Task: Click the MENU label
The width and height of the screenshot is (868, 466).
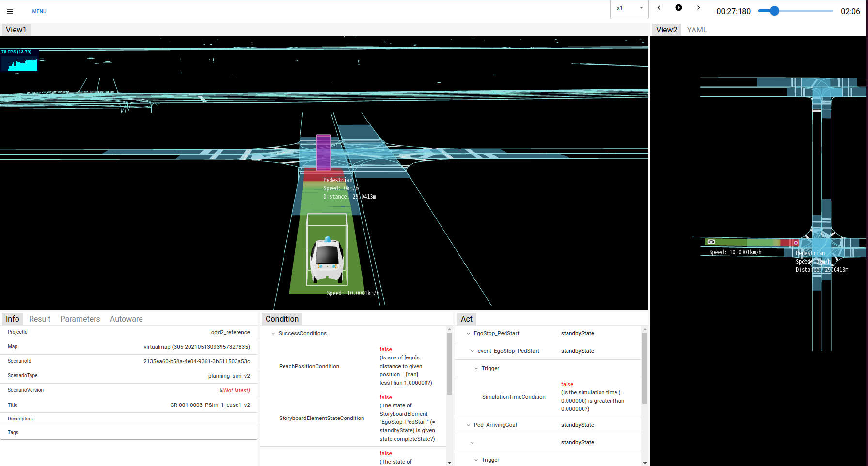Action: [x=39, y=11]
